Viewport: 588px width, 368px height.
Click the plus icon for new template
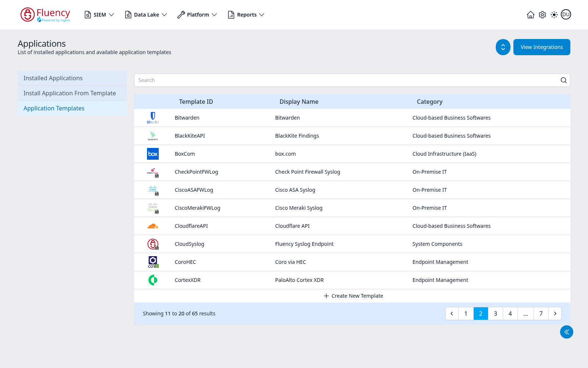[326, 296]
